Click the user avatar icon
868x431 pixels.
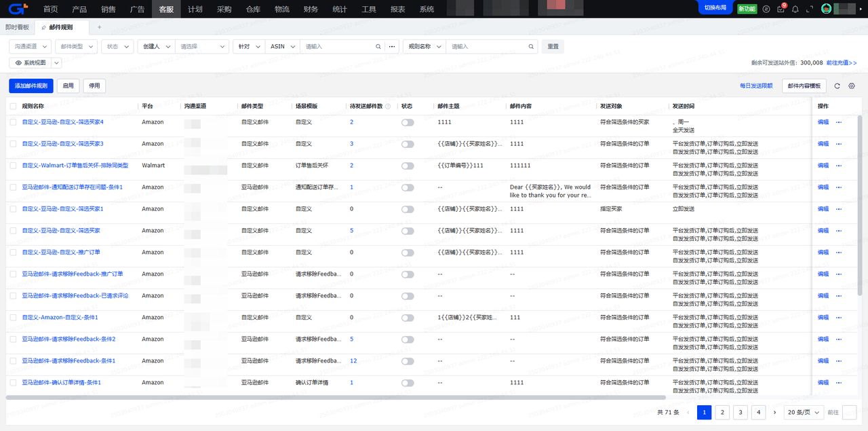827,9
